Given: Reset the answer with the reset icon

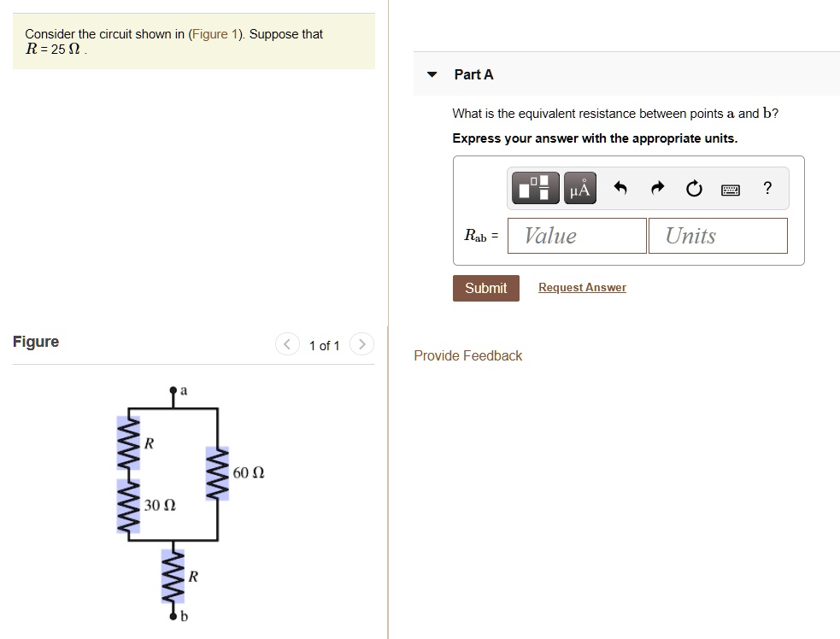Looking at the screenshot, I should (x=693, y=189).
